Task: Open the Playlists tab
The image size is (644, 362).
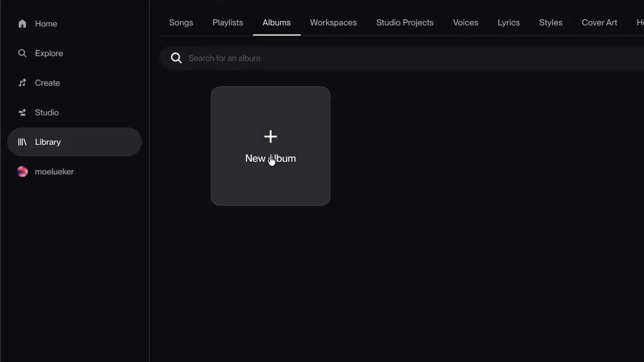Action: coord(228,23)
